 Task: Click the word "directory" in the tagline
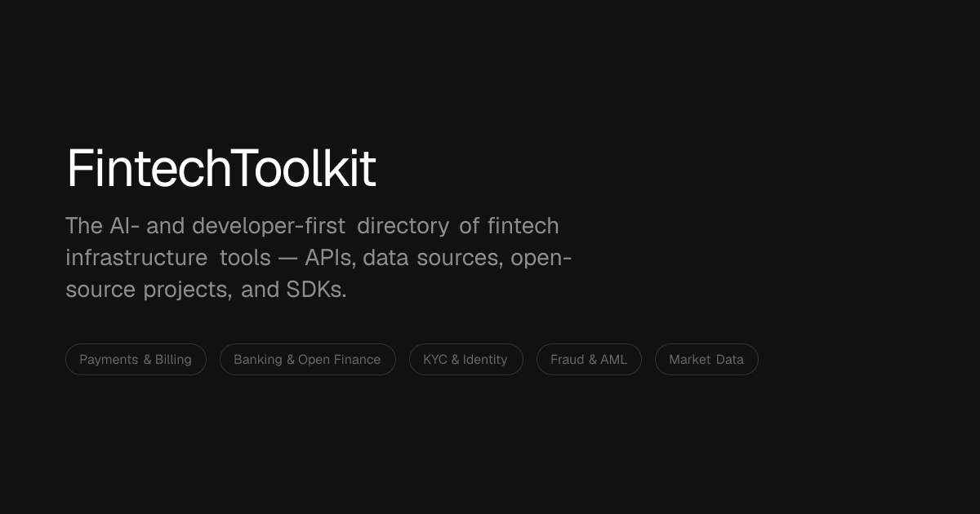tap(403, 226)
